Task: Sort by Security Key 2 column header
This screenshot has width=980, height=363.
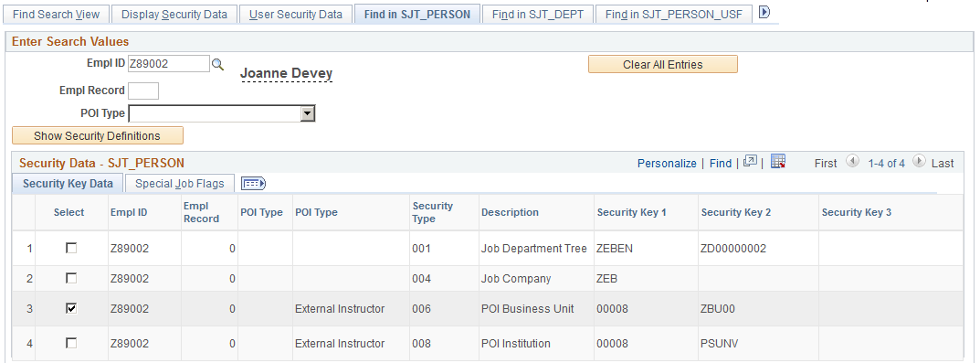Action: click(735, 212)
